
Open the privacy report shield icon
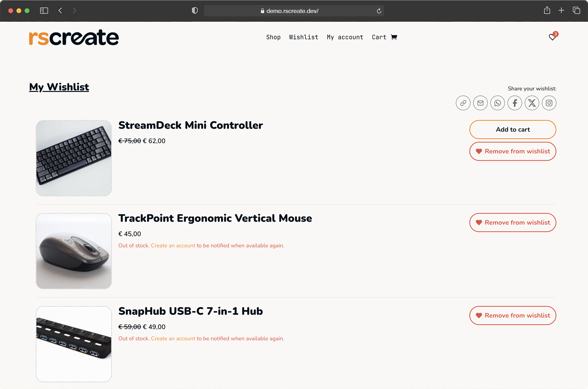point(195,11)
